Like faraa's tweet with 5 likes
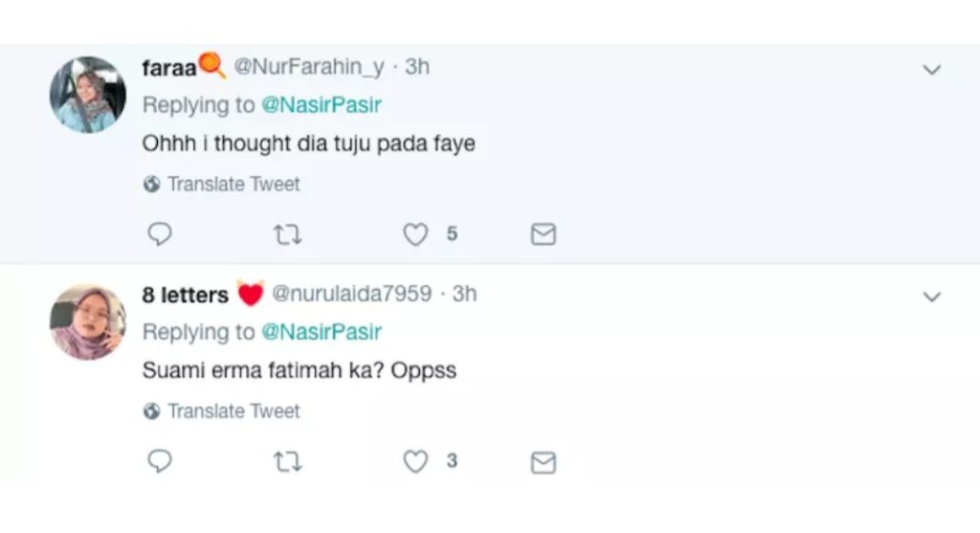The image size is (980, 533). tap(415, 234)
